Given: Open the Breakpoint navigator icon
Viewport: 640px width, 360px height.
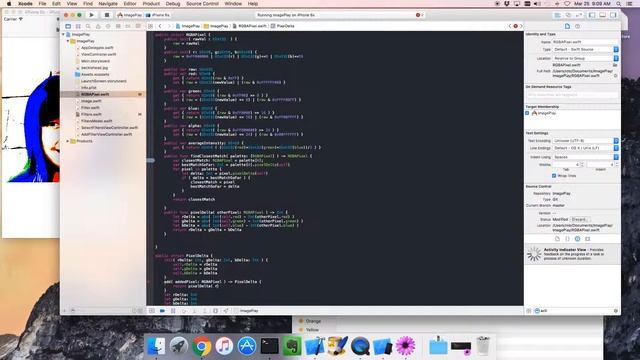Looking at the screenshot, I should 128,26.
